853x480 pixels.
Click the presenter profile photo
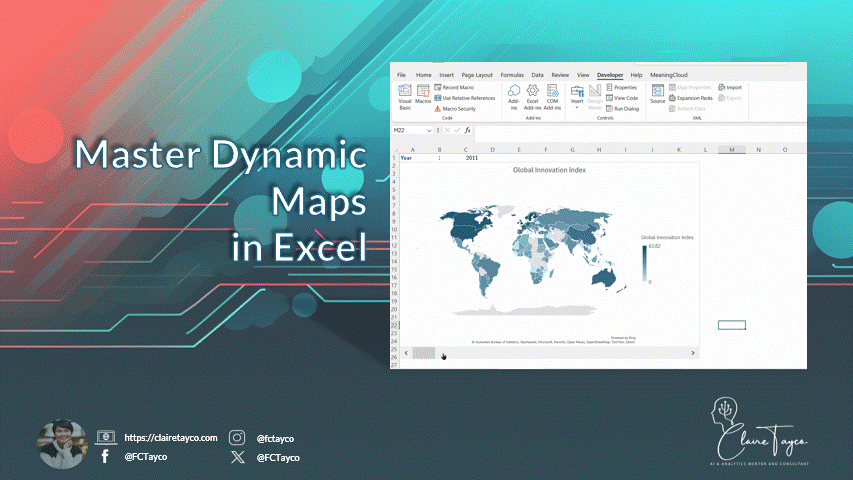click(x=63, y=444)
